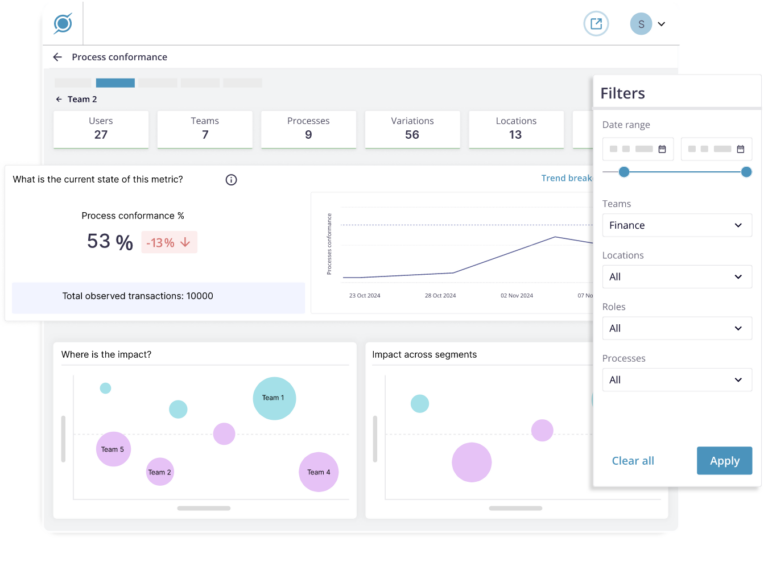Screen dimensions: 768x562
Task: Click the back arrow next to Team 2
Action: pos(59,100)
